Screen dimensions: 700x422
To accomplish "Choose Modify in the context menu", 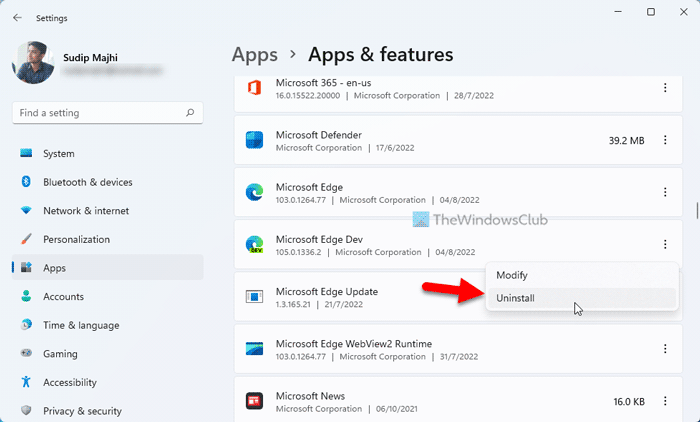I will 582,276.
